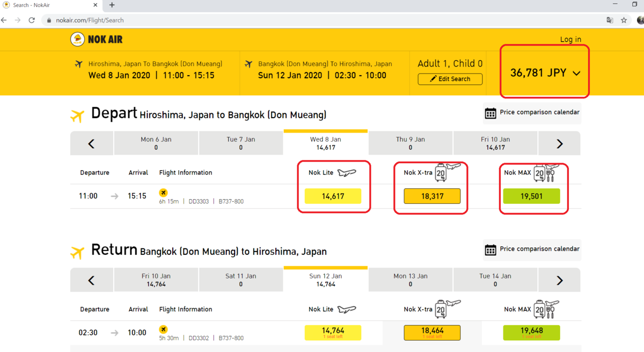Select Fri 10 Jan return date tab
The height and width of the screenshot is (352, 644).
coord(156,280)
